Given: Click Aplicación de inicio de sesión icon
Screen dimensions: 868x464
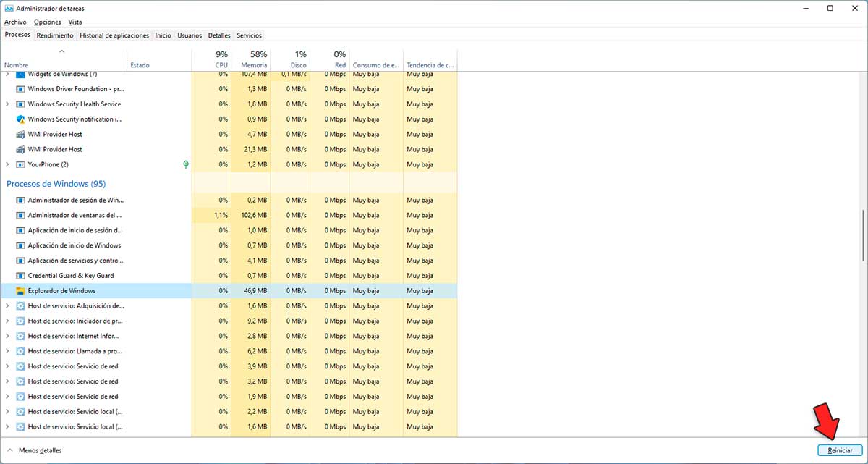Looking at the screenshot, I should click(x=20, y=230).
